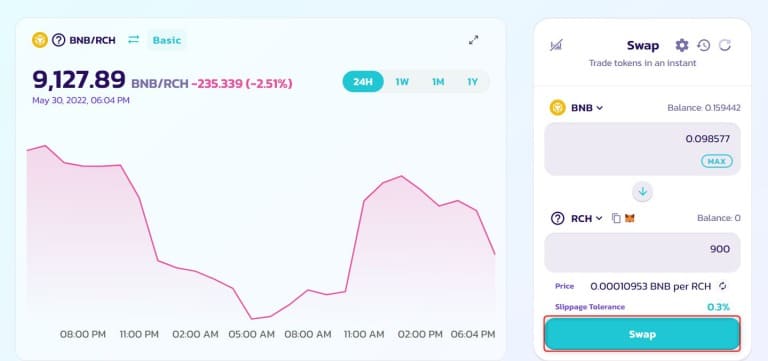Expand the chart to fullscreen
This screenshot has width=768, height=361.
473,40
